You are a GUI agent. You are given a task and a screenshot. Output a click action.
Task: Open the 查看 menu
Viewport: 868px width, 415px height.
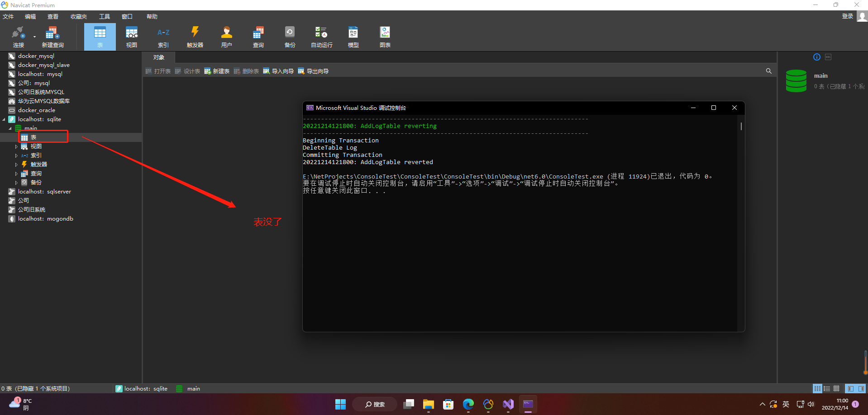(x=53, y=17)
